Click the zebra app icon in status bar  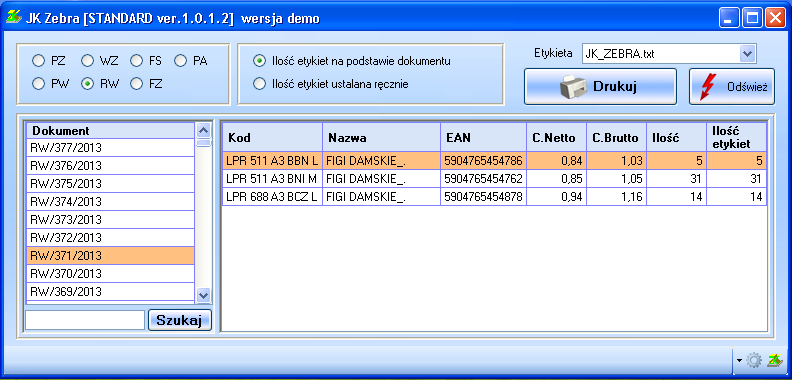click(x=774, y=360)
